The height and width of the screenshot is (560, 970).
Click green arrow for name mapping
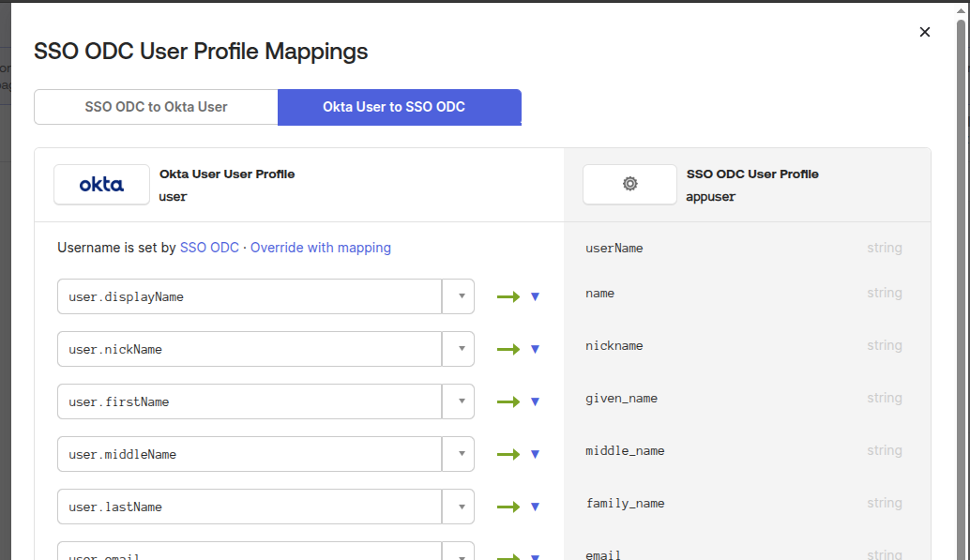(x=508, y=297)
